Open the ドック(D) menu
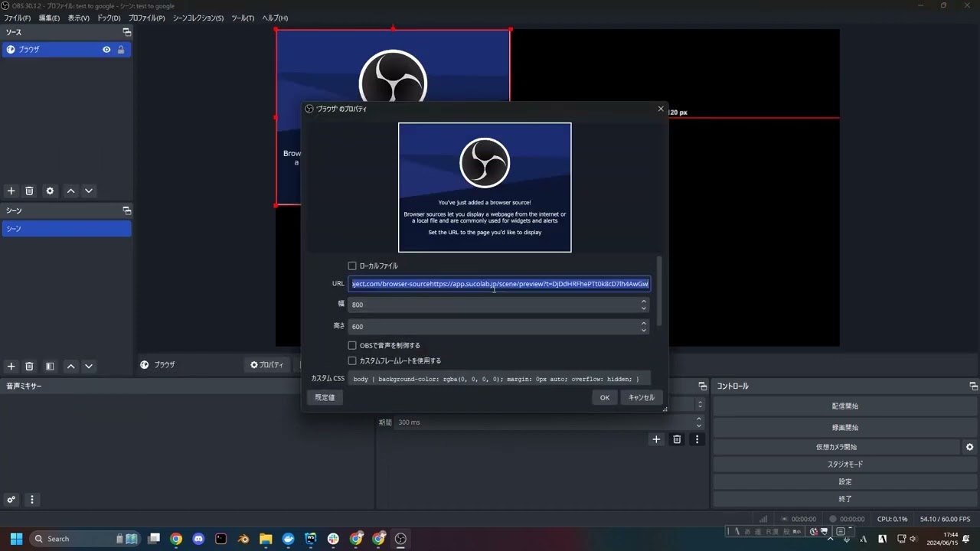This screenshot has width=980, height=551. 108,18
